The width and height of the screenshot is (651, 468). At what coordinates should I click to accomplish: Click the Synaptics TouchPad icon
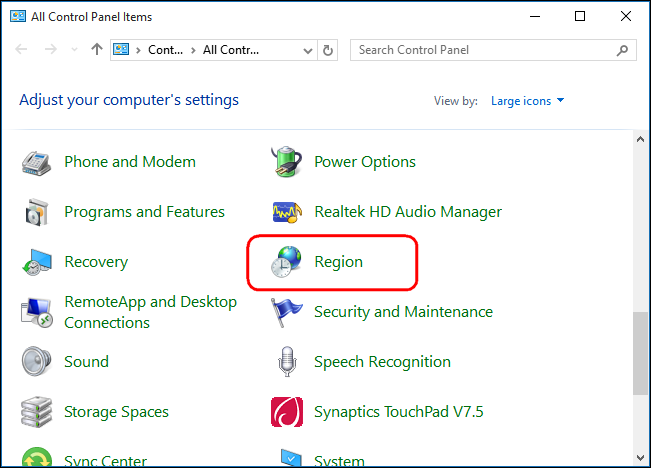(x=287, y=412)
